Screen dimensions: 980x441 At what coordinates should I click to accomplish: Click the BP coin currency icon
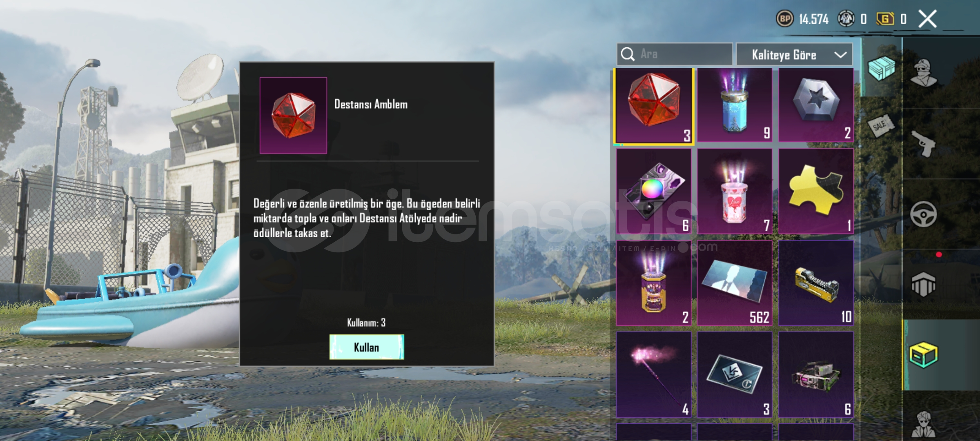click(x=784, y=19)
